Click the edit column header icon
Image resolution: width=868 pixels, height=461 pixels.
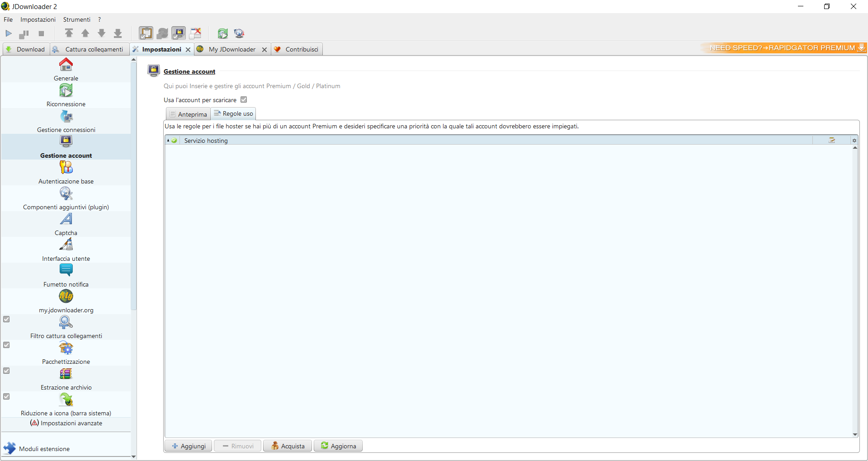click(x=832, y=141)
